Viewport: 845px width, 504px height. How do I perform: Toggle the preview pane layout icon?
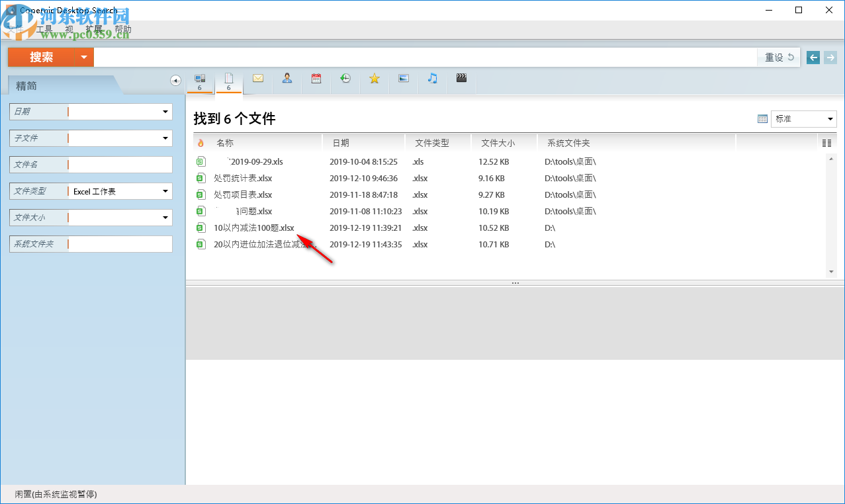762,118
